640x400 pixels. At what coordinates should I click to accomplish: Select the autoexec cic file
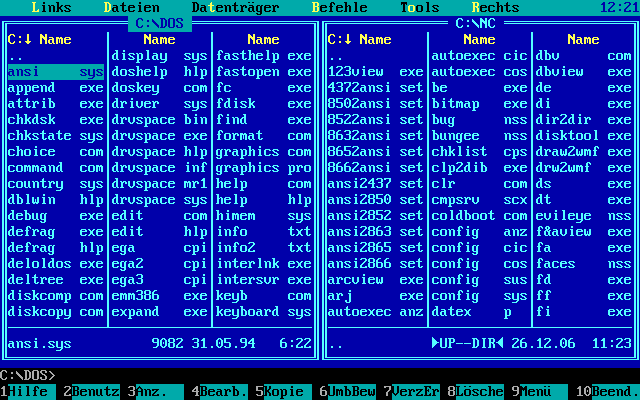480,56
